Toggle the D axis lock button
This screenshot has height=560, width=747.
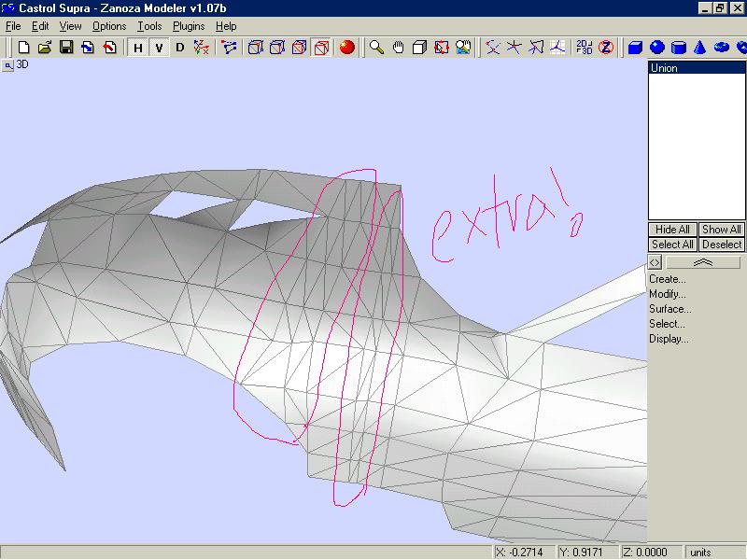180,47
